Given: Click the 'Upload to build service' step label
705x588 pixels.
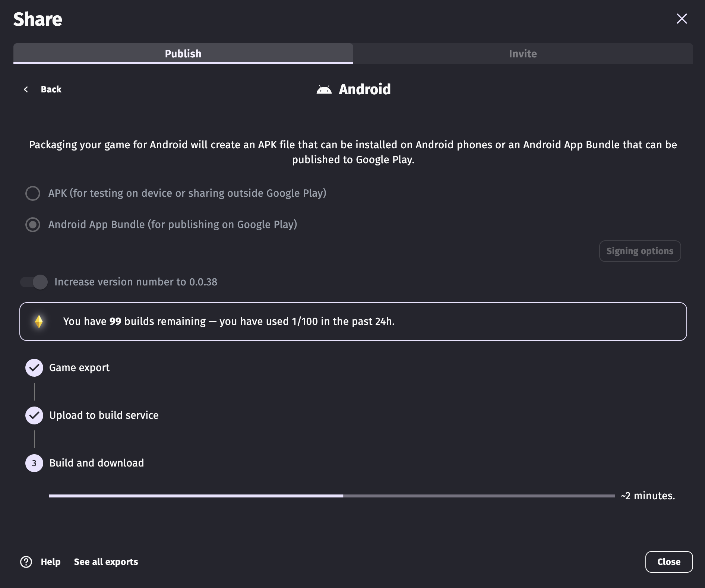Looking at the screenshot, I should tap(104, 415).
